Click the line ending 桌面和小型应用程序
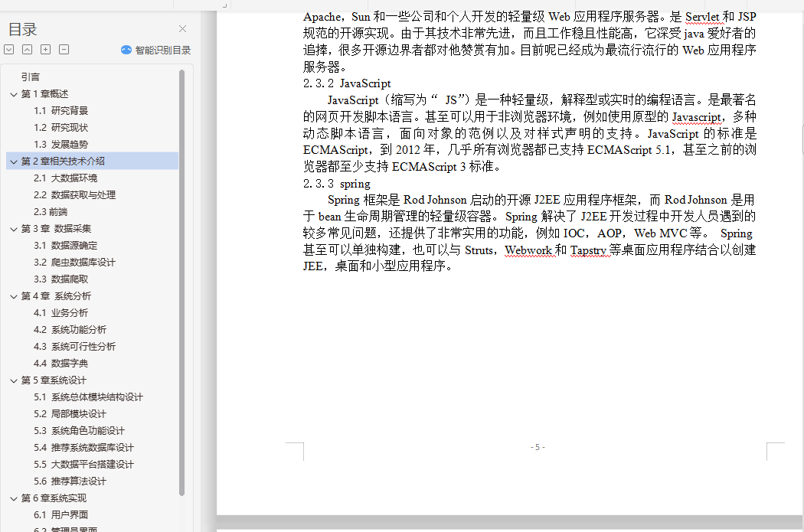 coord(378,266)
